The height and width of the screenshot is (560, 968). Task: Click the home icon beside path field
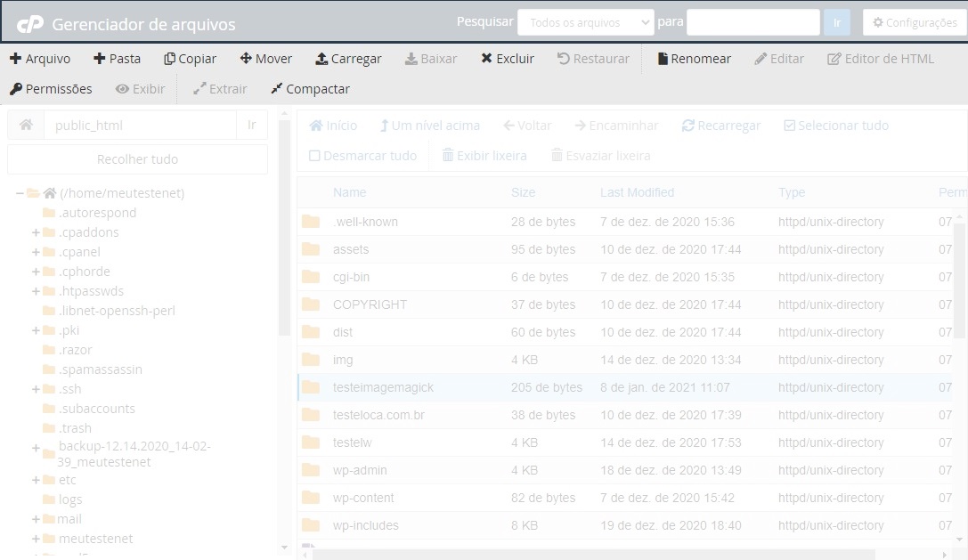pos(26,126)
